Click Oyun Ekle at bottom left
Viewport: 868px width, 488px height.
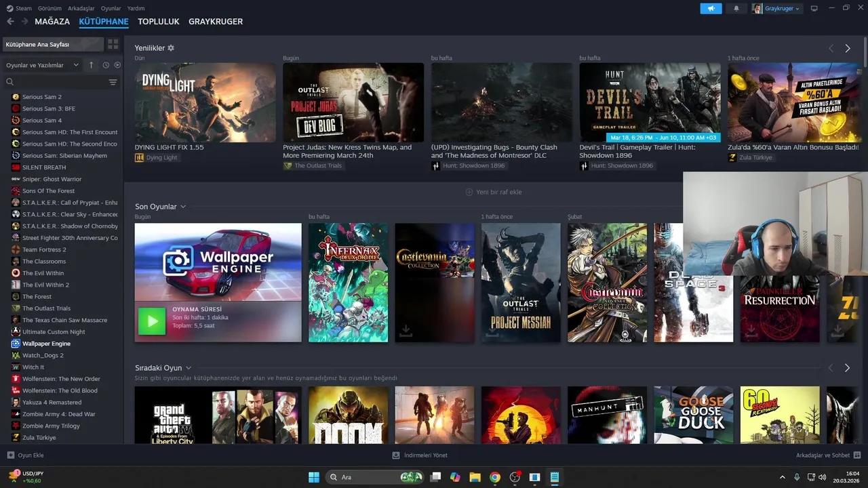click(26, 455)
